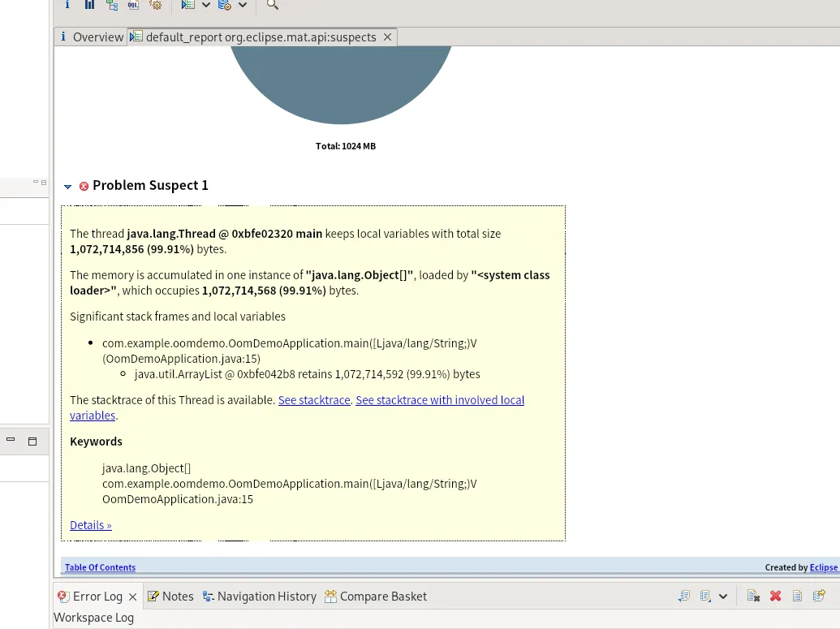Screen dimensions: 840x629
Task: Open the Details link
Action: coord(91,525)
